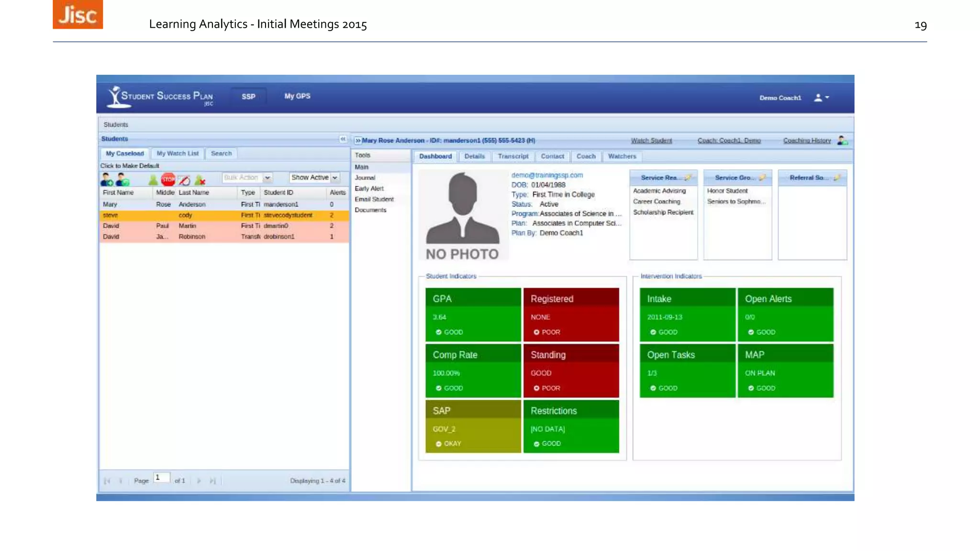
Task: Edit Referral Sources via pencil icon
Action: coord(836,177)
